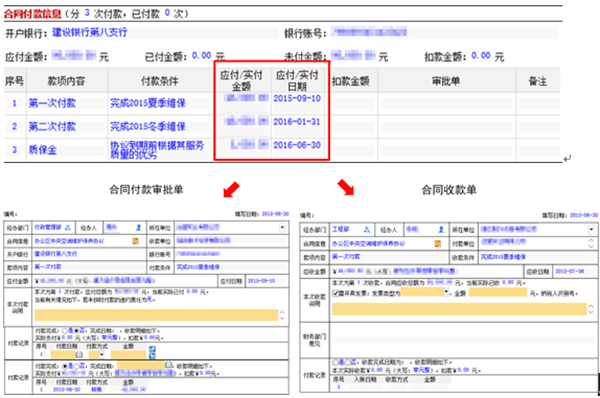
Task: Click 应付日期 value 2015-09-10 in approval form
Action: pos(261,281)
